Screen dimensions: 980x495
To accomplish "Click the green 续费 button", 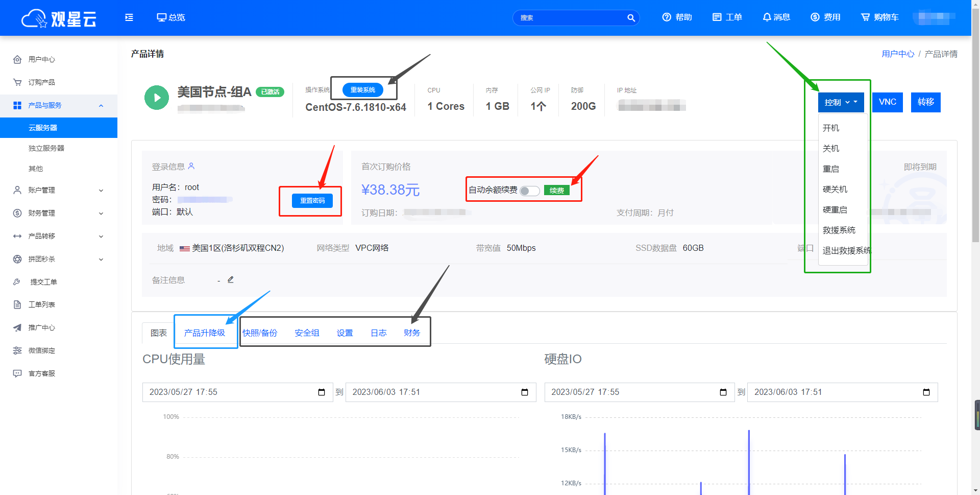I will (x=557, y=191).
